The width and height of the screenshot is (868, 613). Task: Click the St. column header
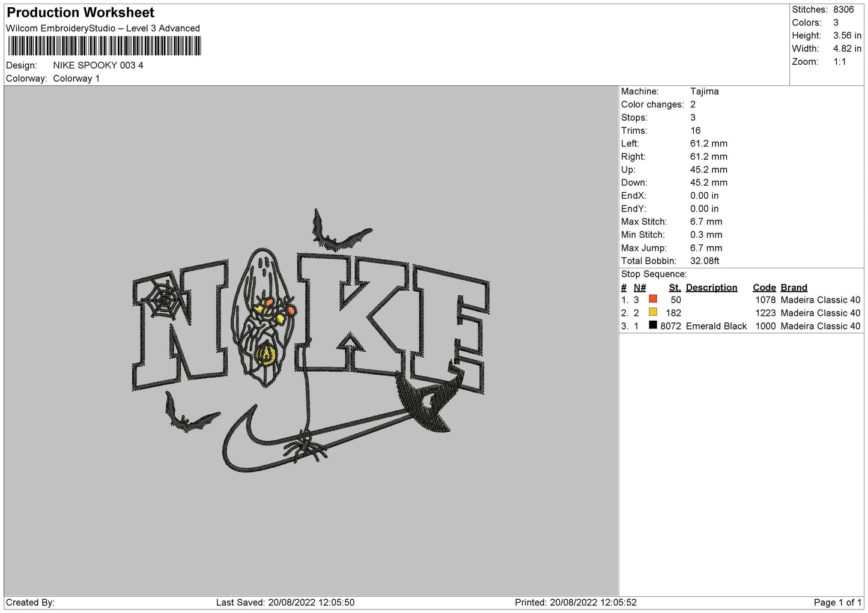pos(675,288)
